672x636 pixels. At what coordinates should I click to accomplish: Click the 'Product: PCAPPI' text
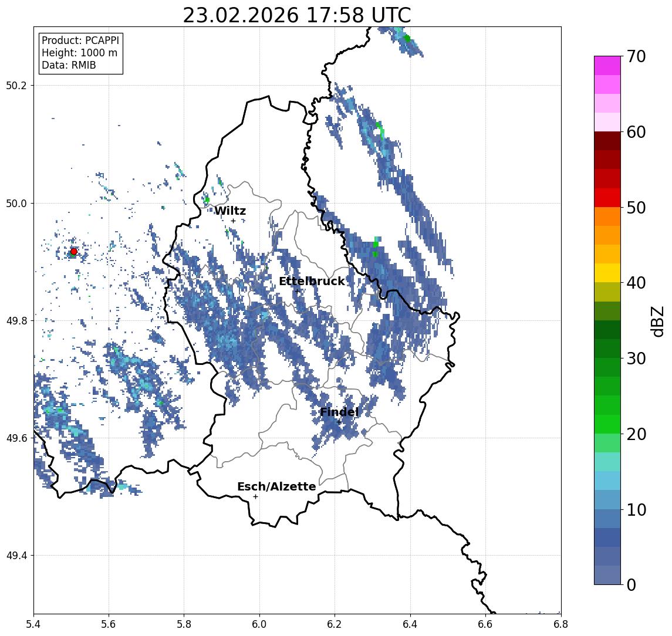click(x=80, y=40)
